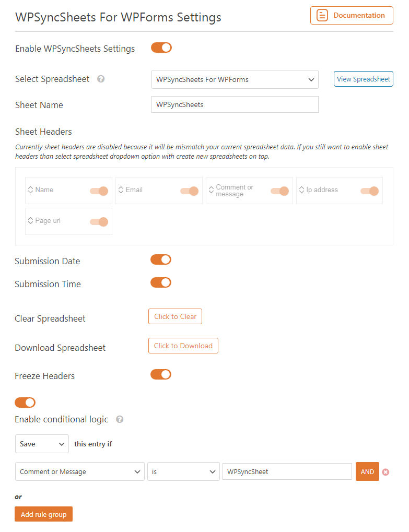Switch off the Submission Time toggle

pos(161,282)
